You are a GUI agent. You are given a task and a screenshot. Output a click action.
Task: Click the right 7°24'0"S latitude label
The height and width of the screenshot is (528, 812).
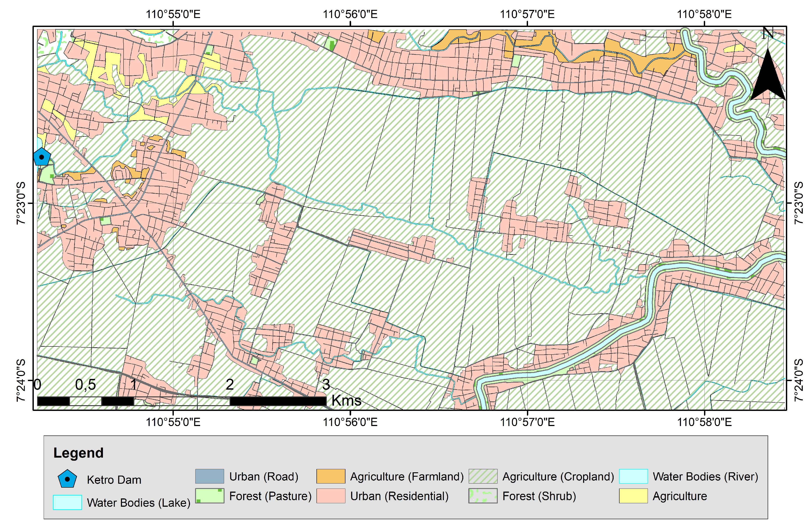click(798, 380)
